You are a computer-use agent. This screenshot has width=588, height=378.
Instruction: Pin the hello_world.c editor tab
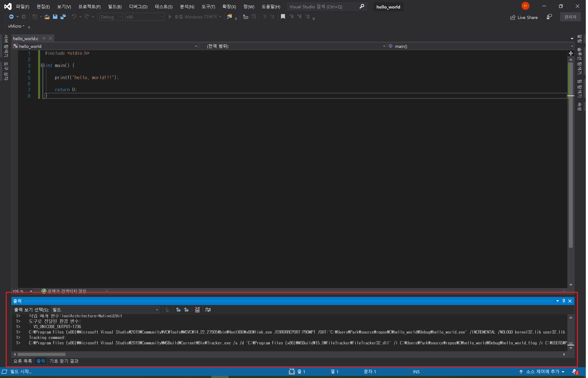pyautogui.click(x=44, y=38)
